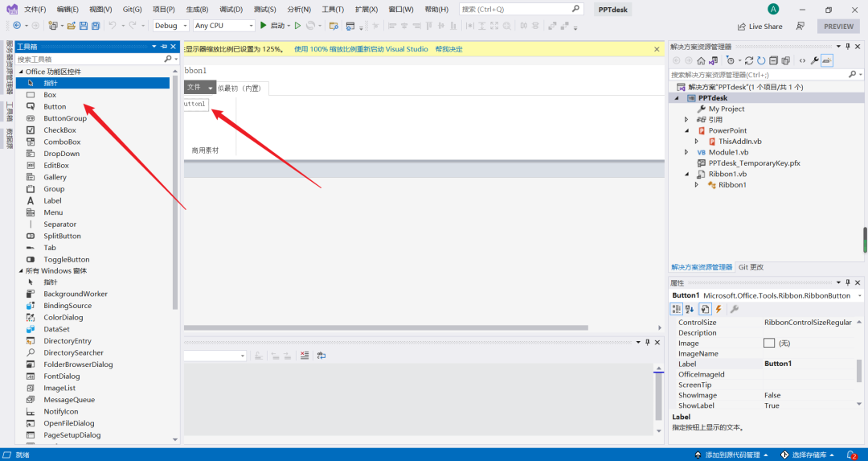Click the Solution Explorer search field

(759, 74)
